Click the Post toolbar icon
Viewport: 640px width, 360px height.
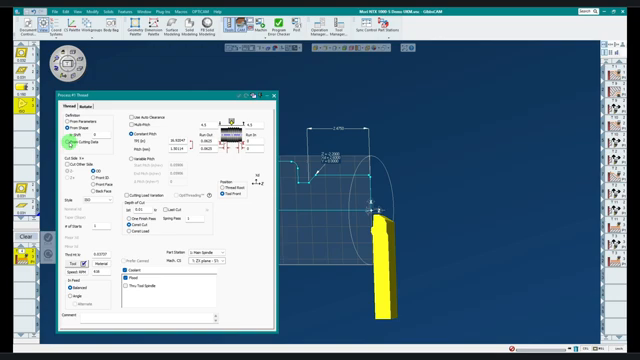point(296,25)
